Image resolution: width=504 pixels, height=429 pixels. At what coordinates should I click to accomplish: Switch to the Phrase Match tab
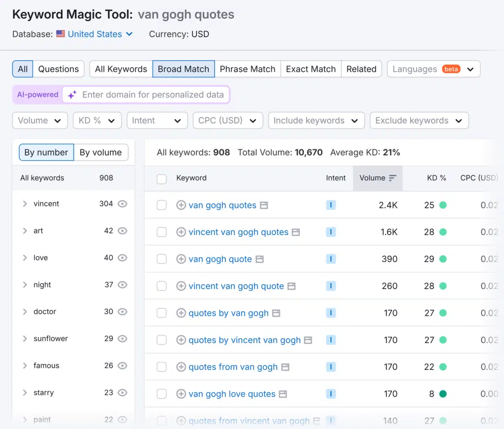click(x=248, y=69)
